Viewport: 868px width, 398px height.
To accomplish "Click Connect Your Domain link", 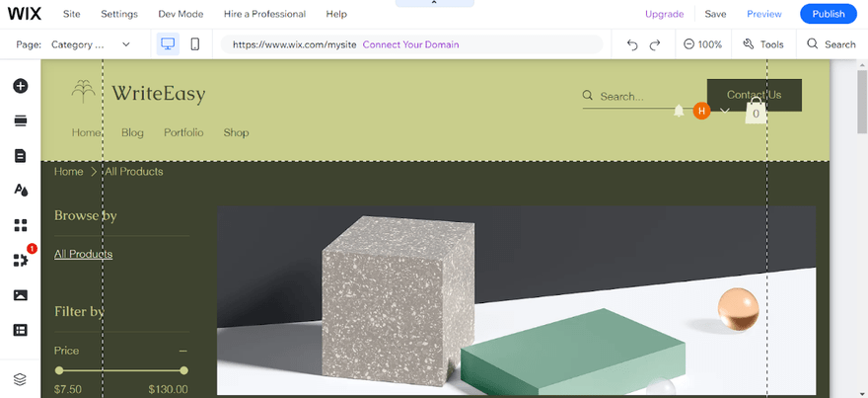I will pos(410,44).
